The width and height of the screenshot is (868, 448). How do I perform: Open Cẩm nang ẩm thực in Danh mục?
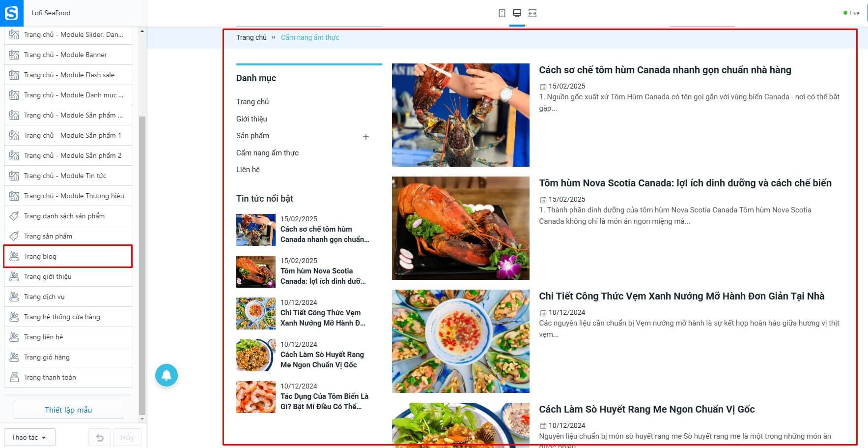[x=267, y=153]
